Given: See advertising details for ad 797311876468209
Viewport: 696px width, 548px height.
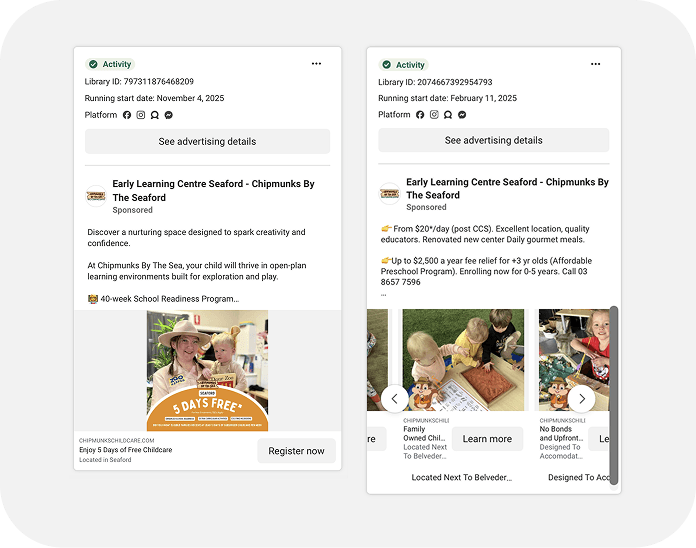Looking at the screenshot, I should [x=207, y=142].
